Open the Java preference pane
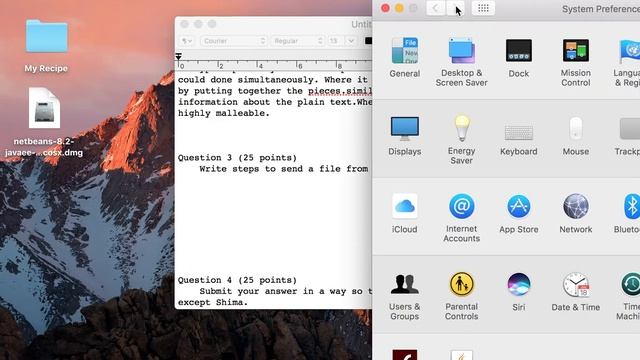The width and height of the screenshot is (640, 360). 462,355
